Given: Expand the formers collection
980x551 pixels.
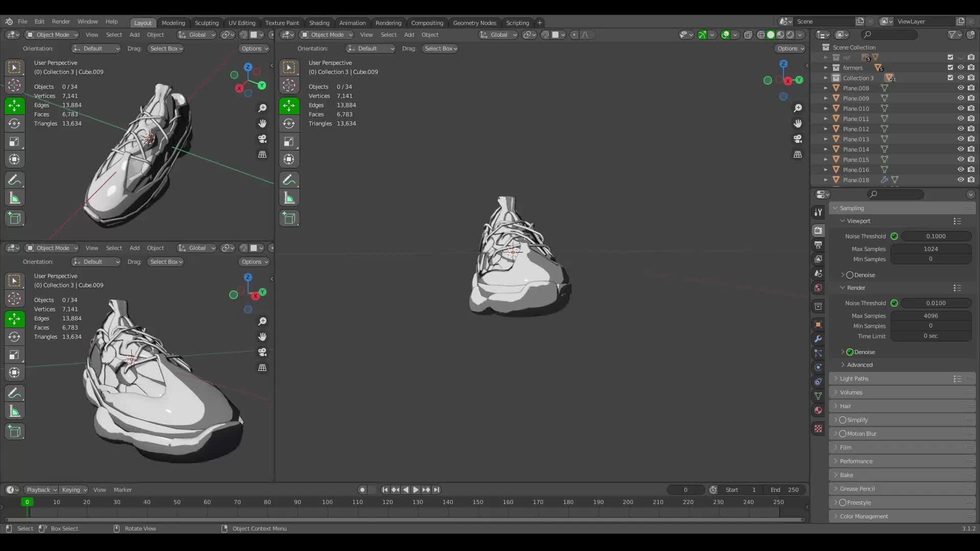Looking at the screenshot, I should (826, 67).
